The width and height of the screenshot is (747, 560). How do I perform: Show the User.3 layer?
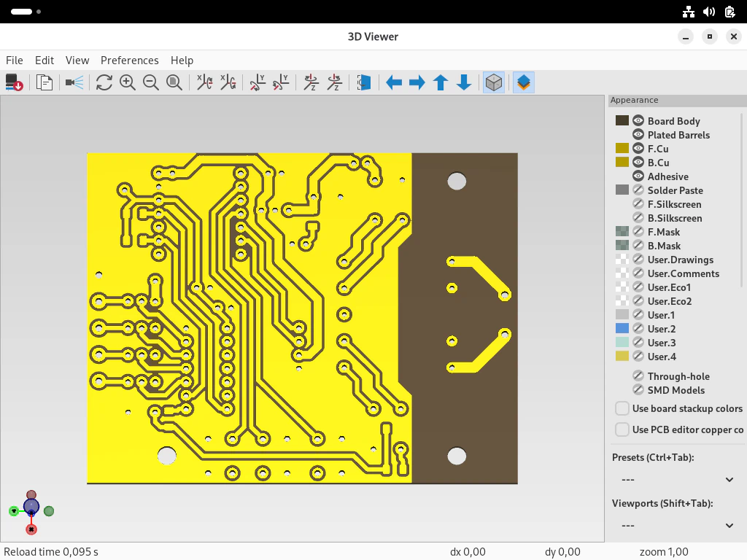point(638,342)
